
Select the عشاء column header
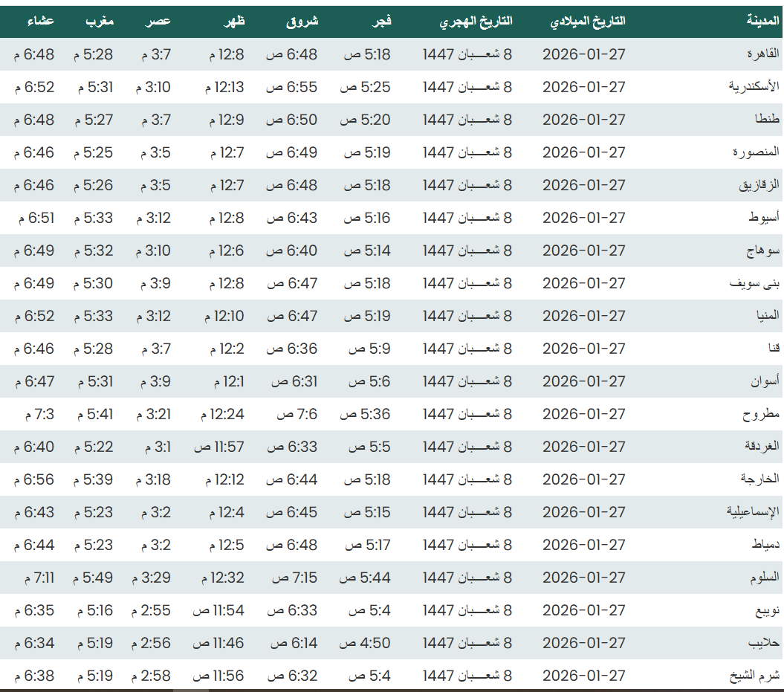coord(39,22)
